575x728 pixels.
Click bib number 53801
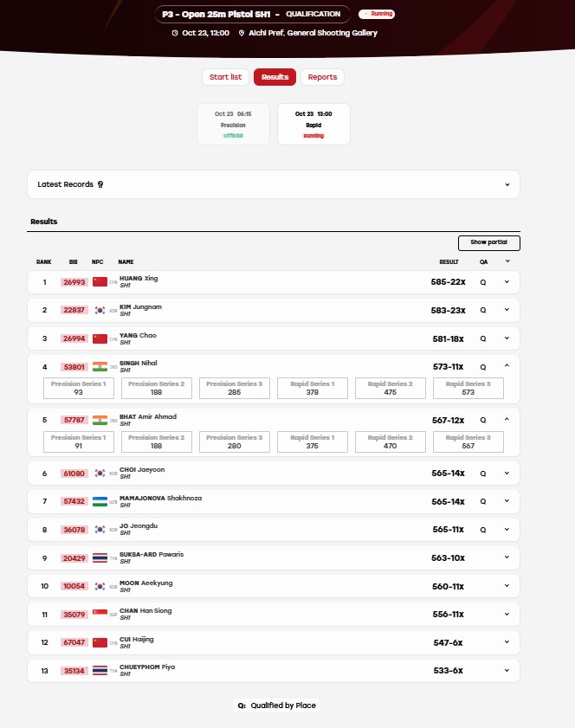click(74, 367)
